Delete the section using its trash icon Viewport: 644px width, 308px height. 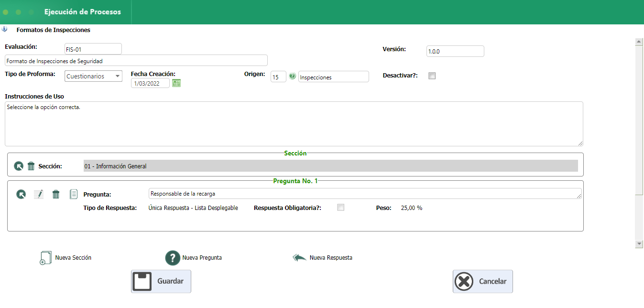(31, 166)
